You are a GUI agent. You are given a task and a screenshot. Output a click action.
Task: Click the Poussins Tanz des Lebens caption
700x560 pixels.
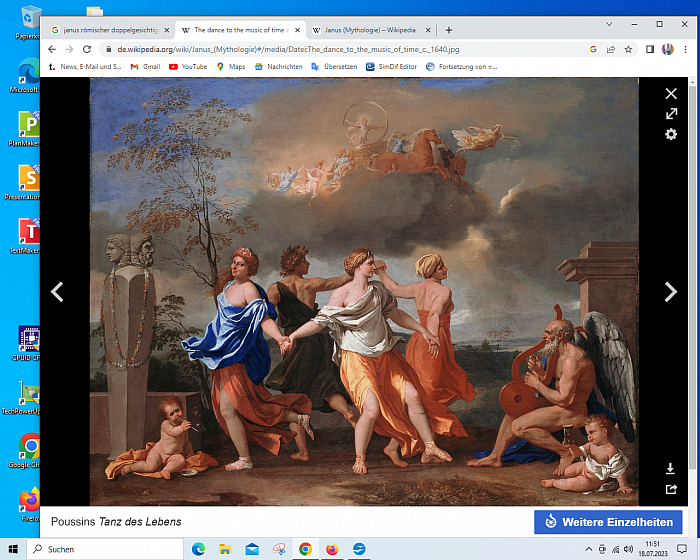click(116, 522)
